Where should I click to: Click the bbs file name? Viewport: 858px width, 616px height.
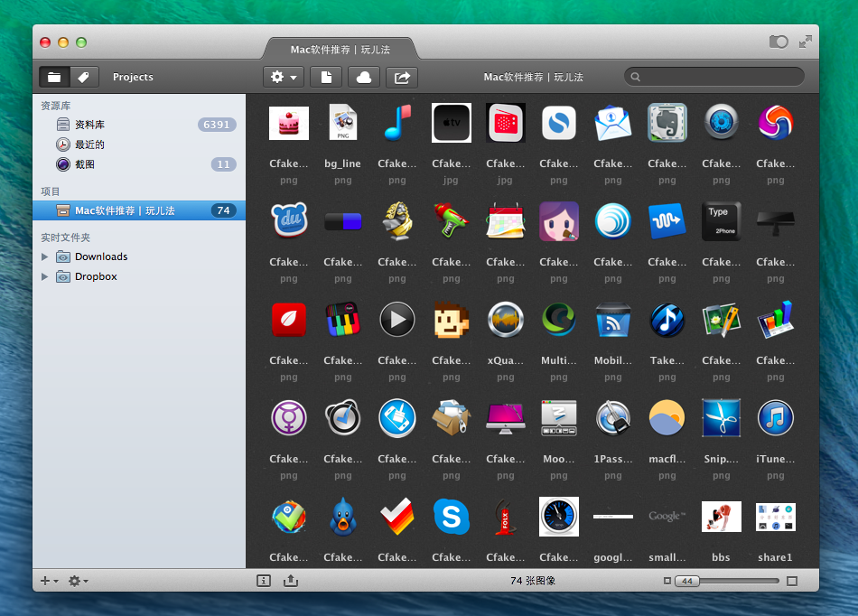[722, 557]
